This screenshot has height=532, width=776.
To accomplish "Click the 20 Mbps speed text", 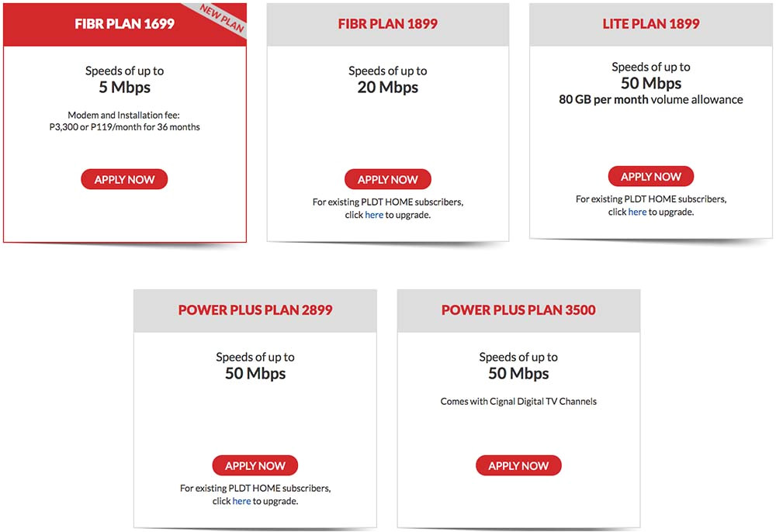I will point(388,87).
